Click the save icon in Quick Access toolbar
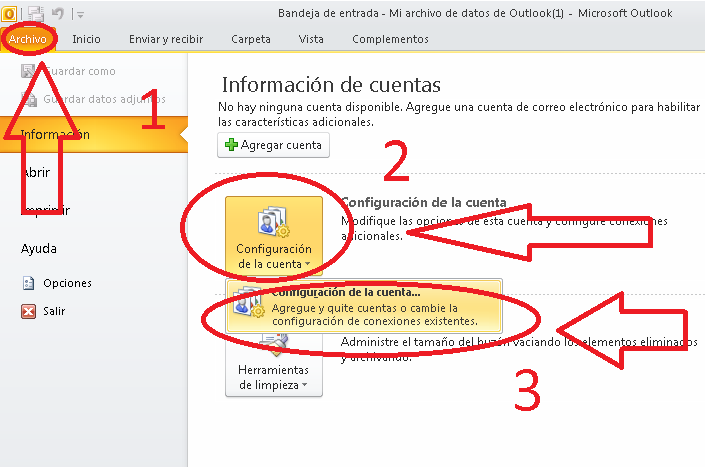Image resolution: width=705 pixels, height=467 pixels. 36,14
